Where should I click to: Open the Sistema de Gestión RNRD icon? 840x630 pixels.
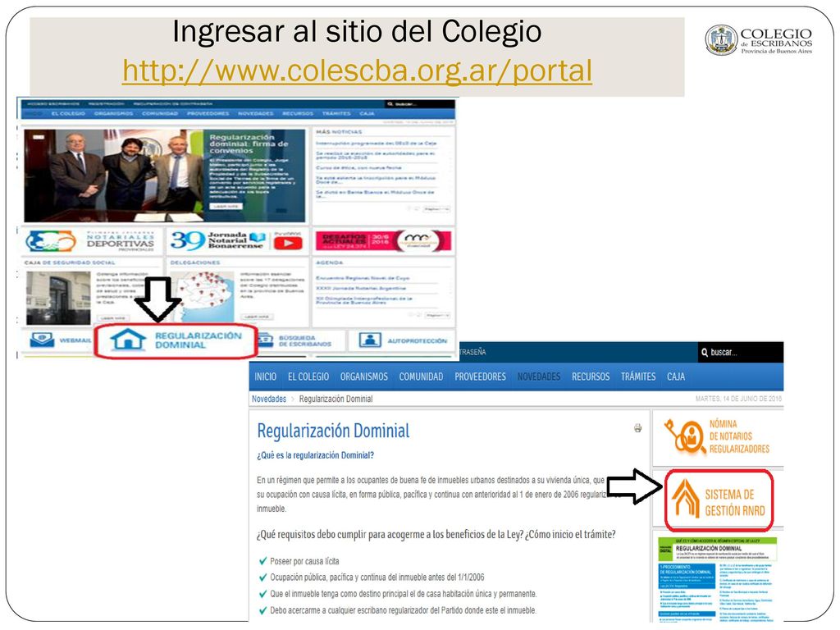click(x=685, y=499)
